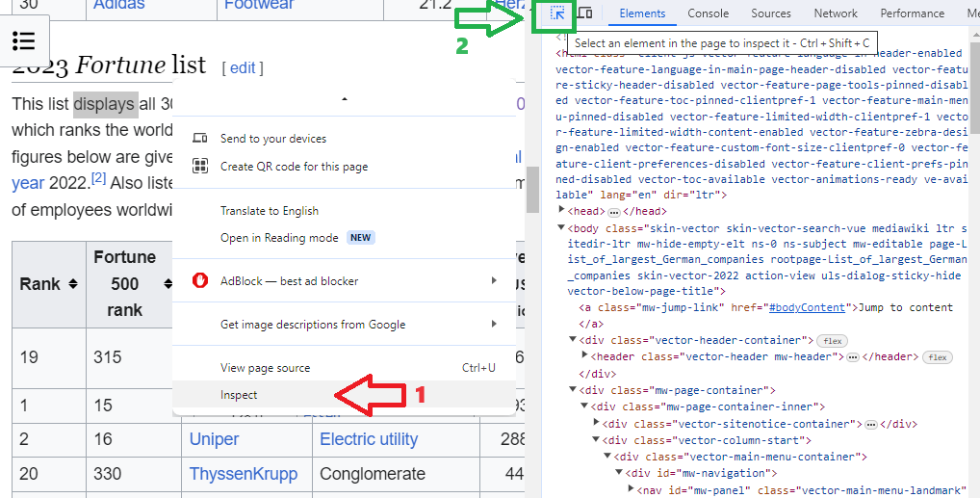Open the Network tab

(x=836, y=13)
